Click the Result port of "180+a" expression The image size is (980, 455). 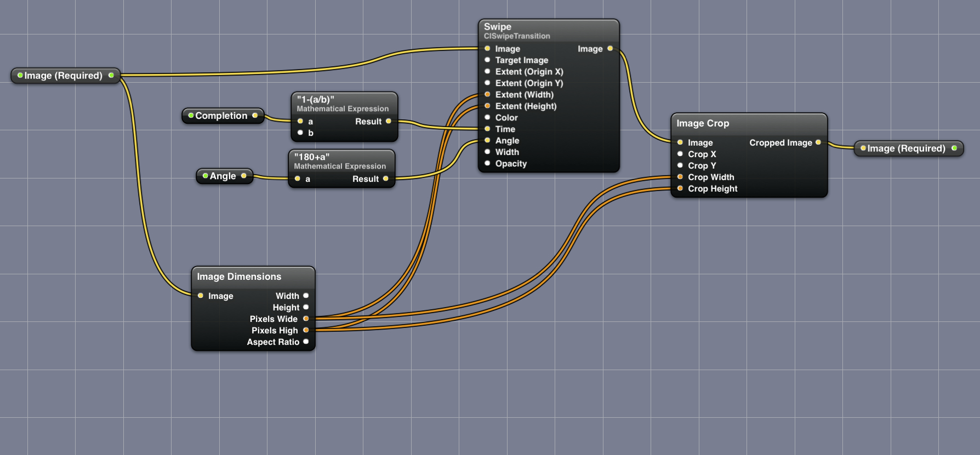[x=386, y=178]
